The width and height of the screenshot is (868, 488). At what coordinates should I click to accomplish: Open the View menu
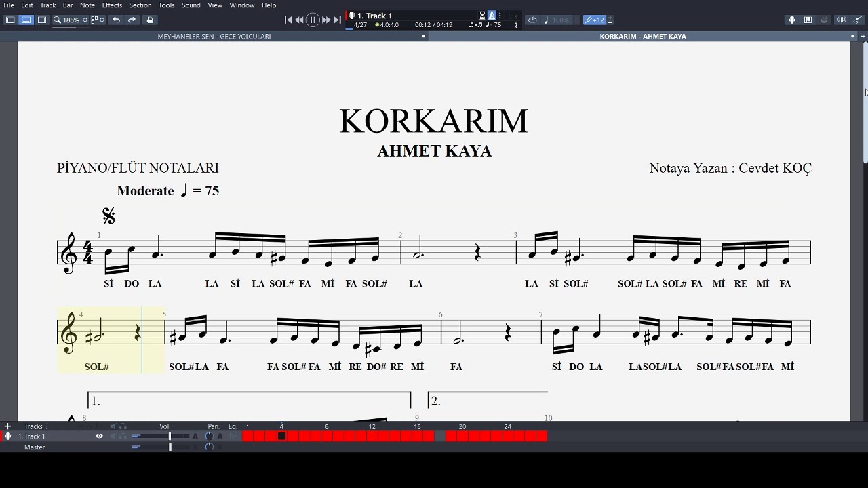click(215, 5)
